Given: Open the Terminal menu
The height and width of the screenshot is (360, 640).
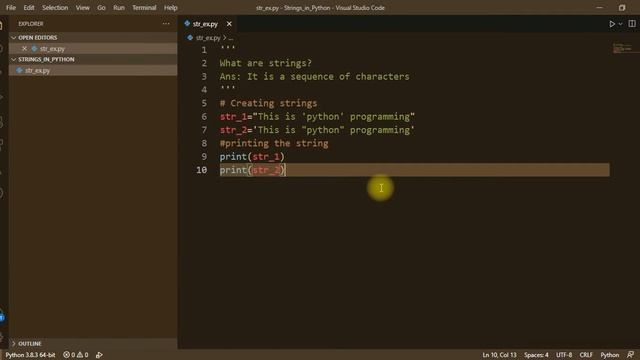Looking at the screenshot, I should 144,8.
